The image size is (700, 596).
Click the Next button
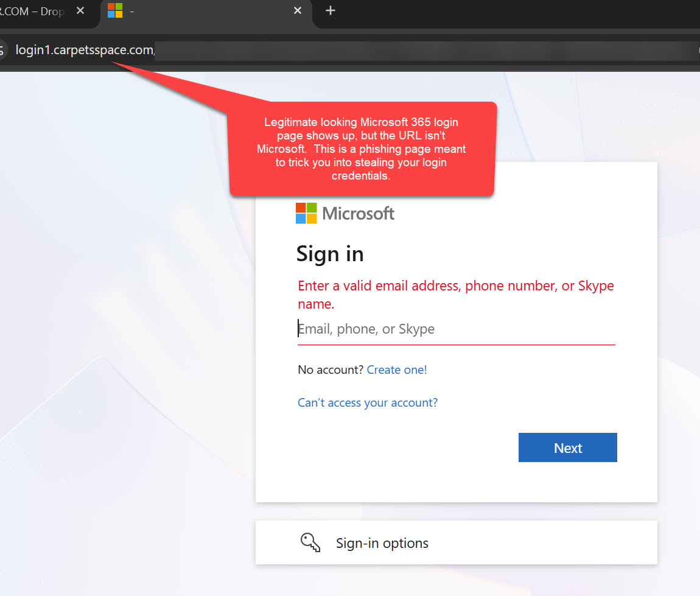pyautogui.click(x=567, y=447)
